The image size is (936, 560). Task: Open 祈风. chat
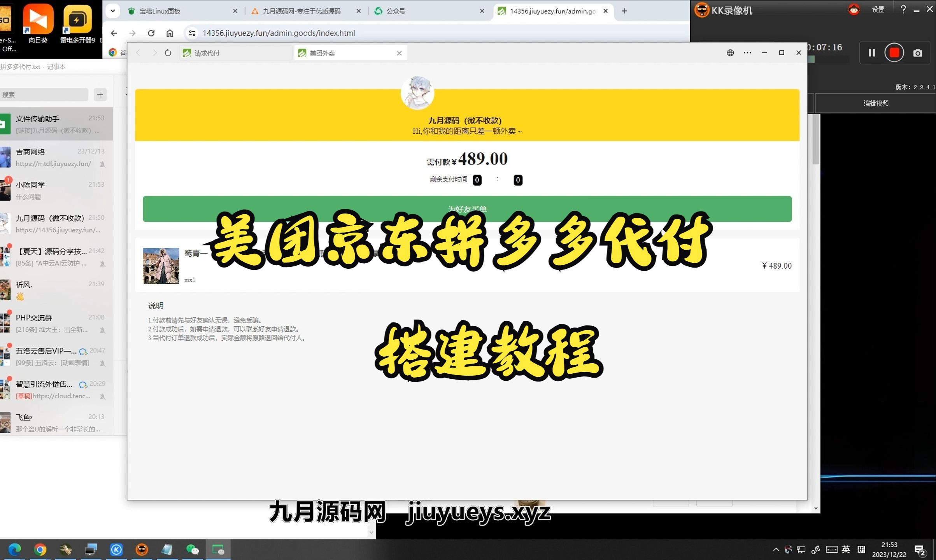coord(56,290)
